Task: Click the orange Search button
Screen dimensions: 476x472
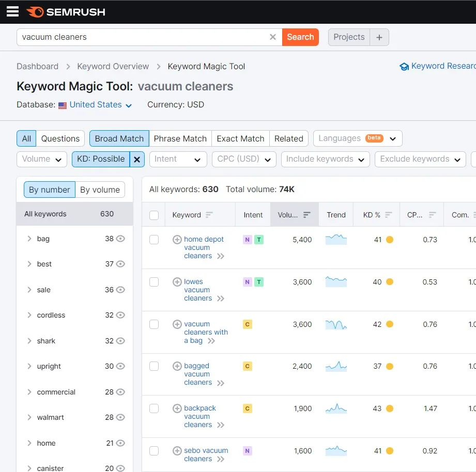Action: pos(300,37)
